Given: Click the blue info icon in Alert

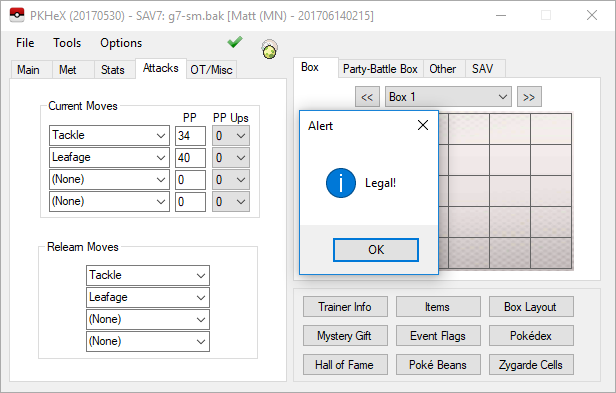Looking at the screenshot, I should pos(341,183).
